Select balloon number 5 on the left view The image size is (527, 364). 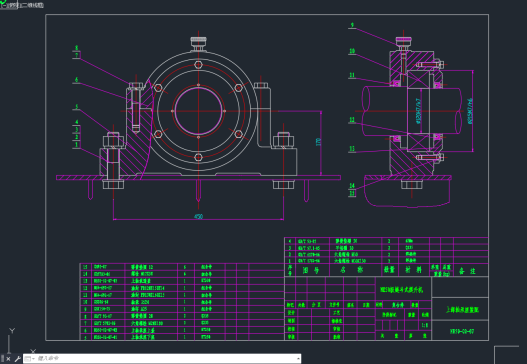point(77,107)
